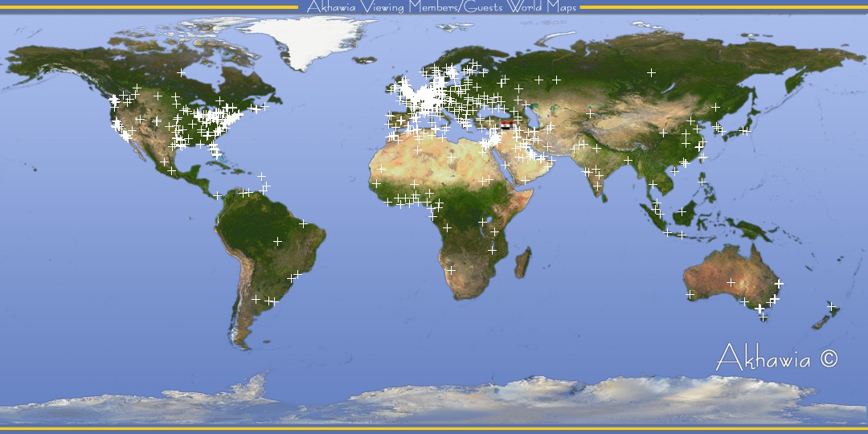
Task: Select the New Zealand cross marker
Action: click(x=832, y=306)
